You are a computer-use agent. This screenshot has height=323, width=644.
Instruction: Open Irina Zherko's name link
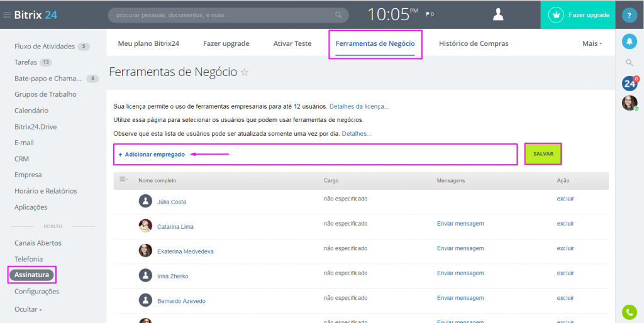[x=172, y=276]
